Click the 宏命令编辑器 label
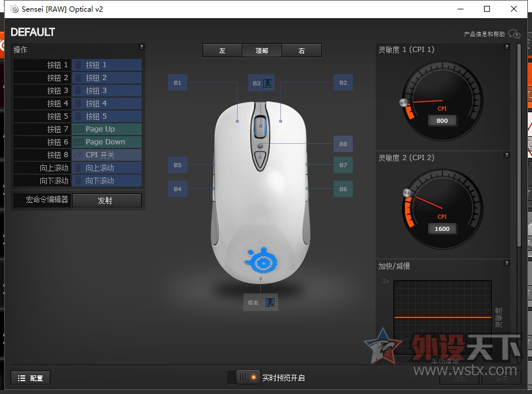Viewport: 532px width, 394px height. coord(47,199)
